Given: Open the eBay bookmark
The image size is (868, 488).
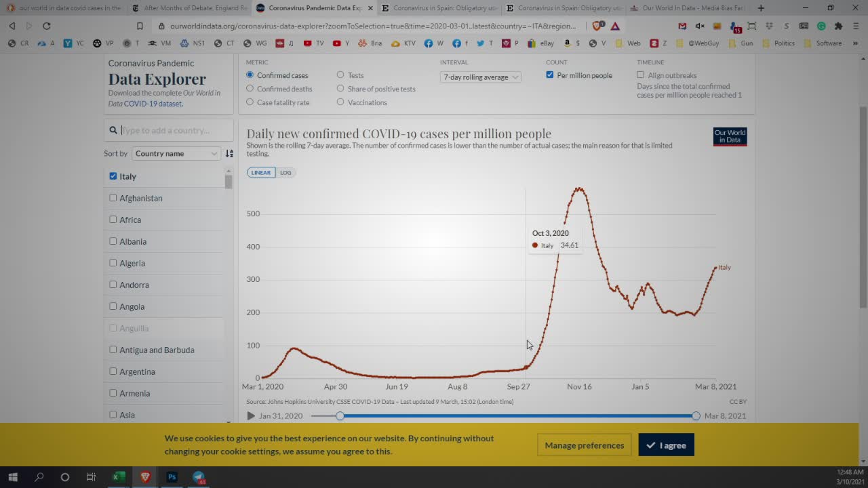Looking at the screenshot, I should (541, 43).
